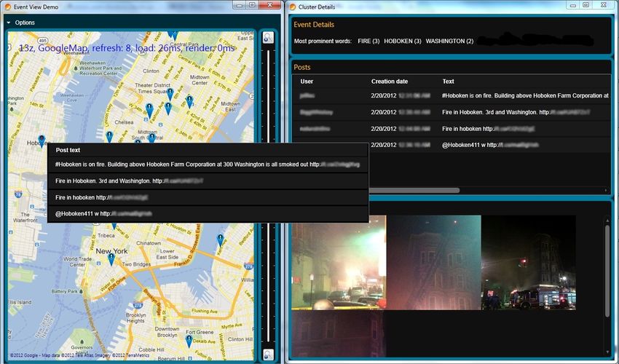Select the map pin beside Times Square label

click(170, 94)
